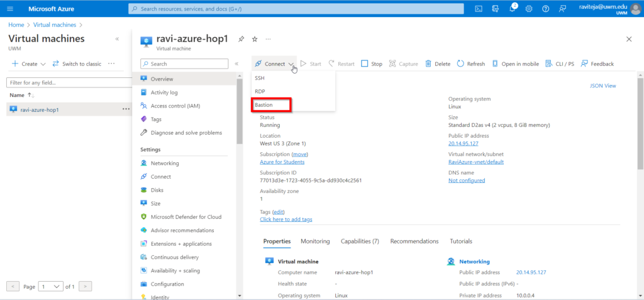
Task: Pin ravi-azure-hop1 to dashboard
Action: [x=241, y=39]
